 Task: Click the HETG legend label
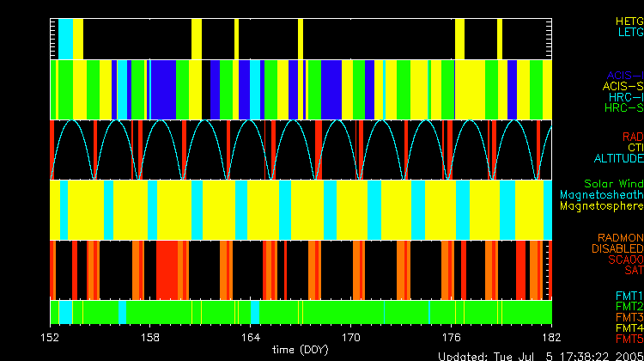629,21
